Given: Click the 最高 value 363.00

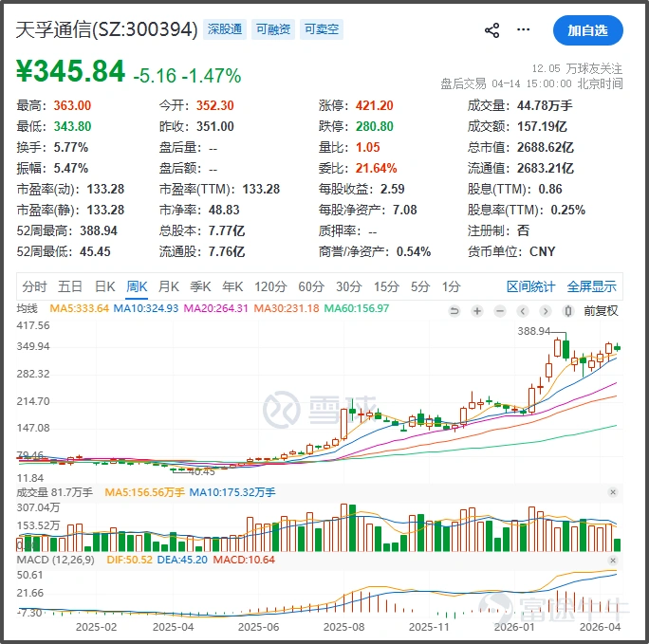Looking at the screenshot, I should tap(72, 106).
